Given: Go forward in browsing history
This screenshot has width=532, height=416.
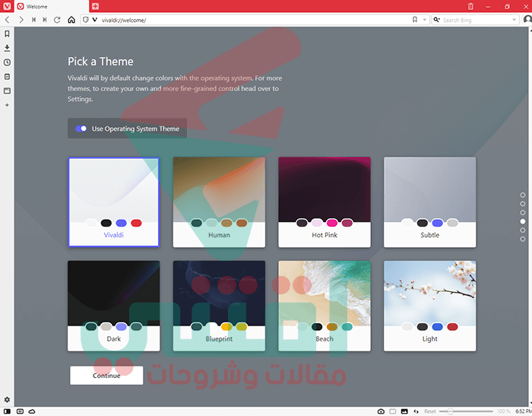Looking at the screenshot, I should (x=21, y=20).
